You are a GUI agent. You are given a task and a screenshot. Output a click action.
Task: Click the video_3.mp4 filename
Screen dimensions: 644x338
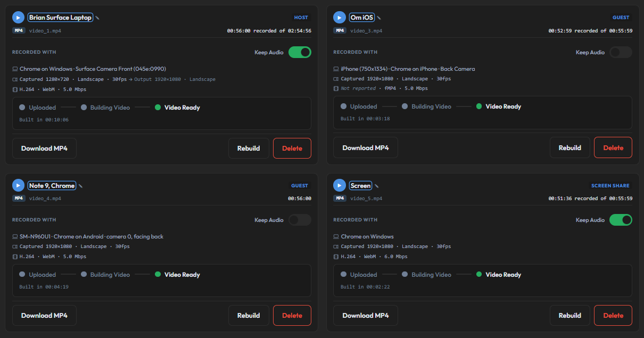click(x=366, y=31)
